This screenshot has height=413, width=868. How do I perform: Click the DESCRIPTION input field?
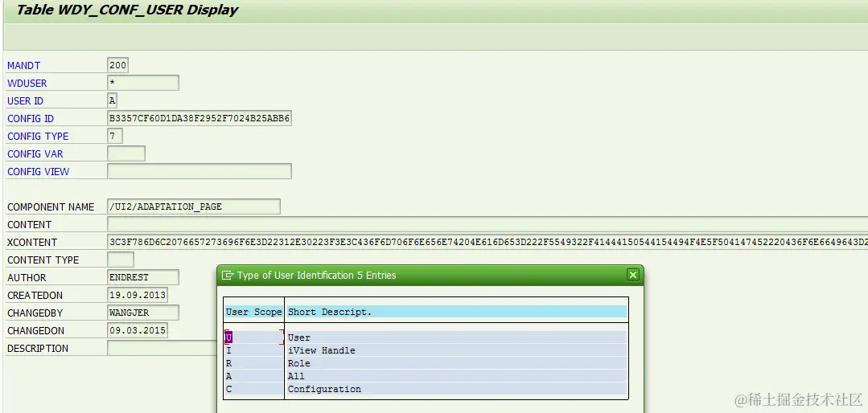162,348
